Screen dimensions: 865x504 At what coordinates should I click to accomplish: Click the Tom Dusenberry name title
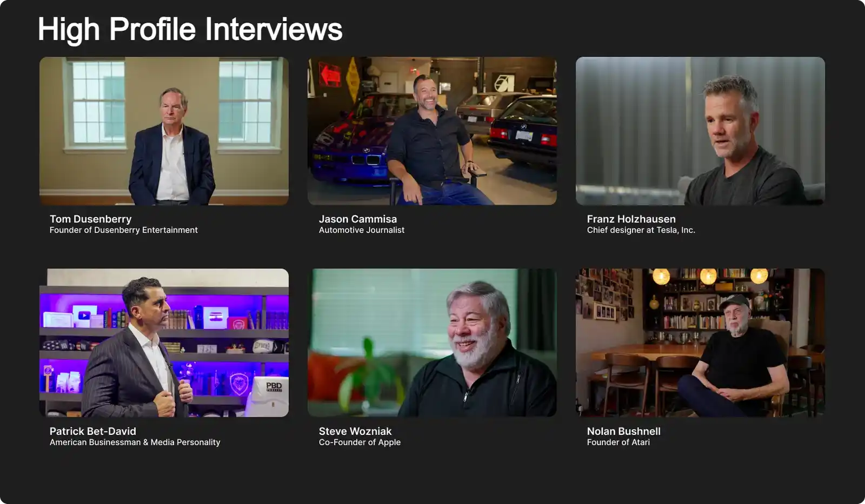click(90, 219)
